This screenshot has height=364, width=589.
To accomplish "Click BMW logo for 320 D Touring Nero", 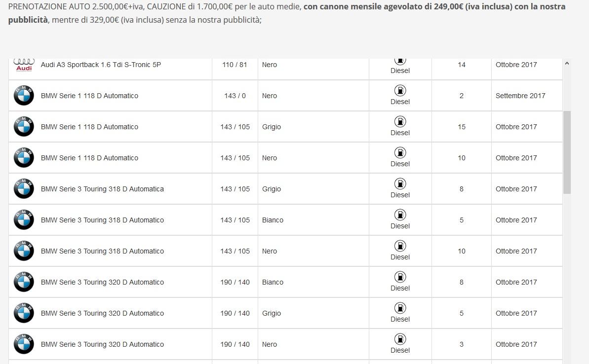I will 24,344.
